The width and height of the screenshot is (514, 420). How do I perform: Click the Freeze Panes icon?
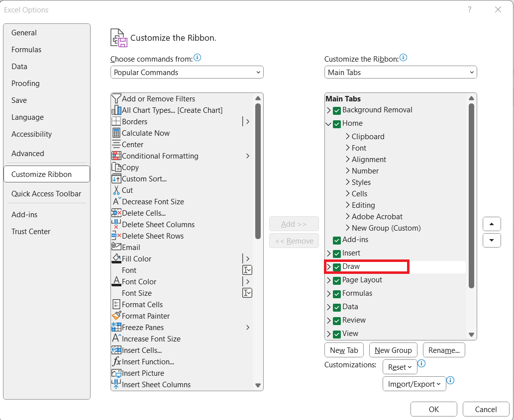pyautogui.click(x=116, y=327)
